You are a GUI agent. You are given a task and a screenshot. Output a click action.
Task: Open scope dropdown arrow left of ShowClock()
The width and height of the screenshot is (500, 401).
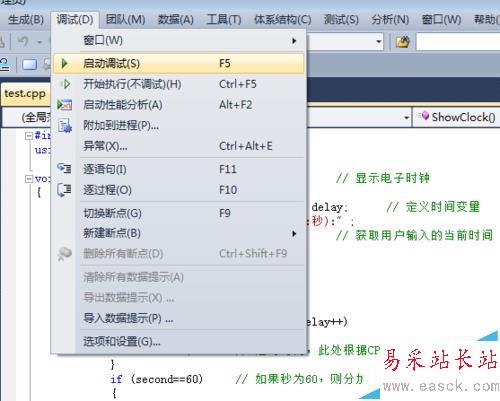tap(406, 118)
